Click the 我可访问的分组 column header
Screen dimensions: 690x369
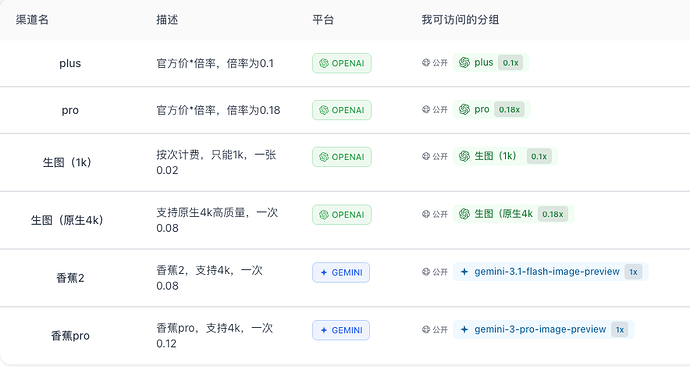460,20
